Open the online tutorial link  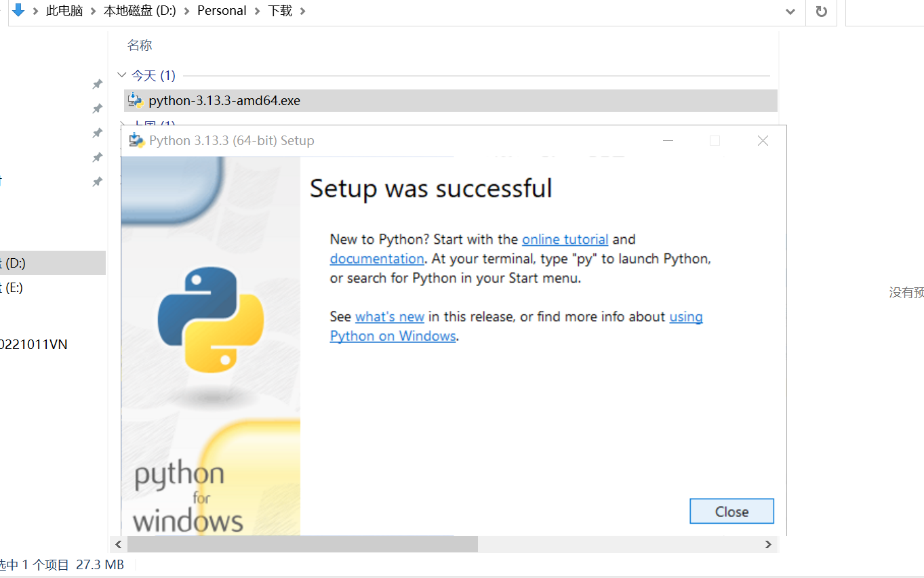click(565, 239)
